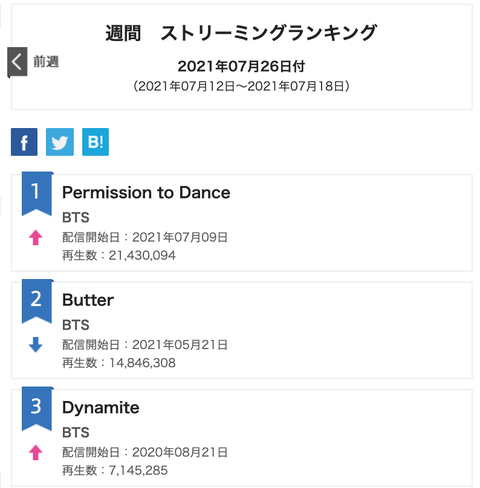This screenshot has height=488, width=480.
Task: Click the rank 3 blue ribbon badge
Action: [x=37, y=409]
